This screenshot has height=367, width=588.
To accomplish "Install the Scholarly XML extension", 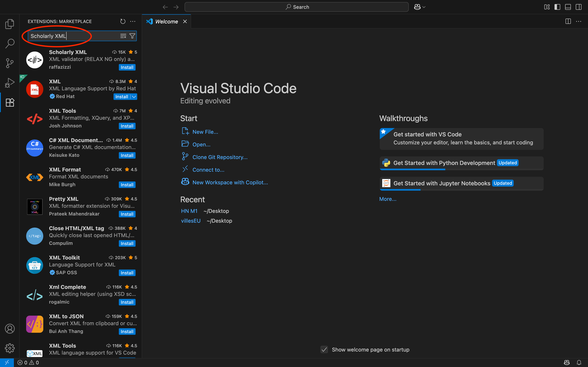I will [x=127, y=67].
